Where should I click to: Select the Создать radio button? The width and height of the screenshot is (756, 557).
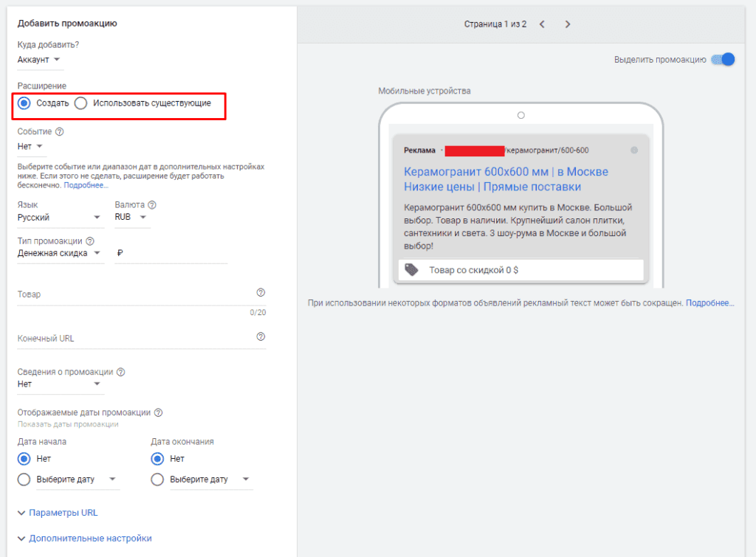point(24,103)
